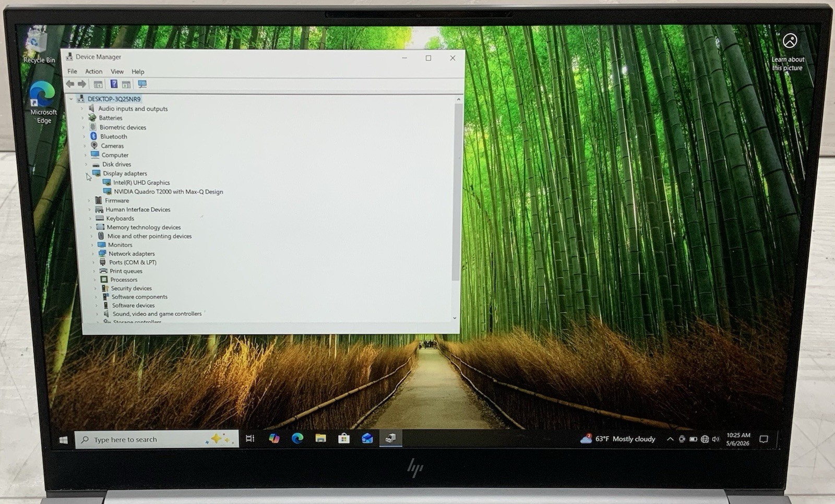Click the Device Manager taskbar button

tap(390, 439)
